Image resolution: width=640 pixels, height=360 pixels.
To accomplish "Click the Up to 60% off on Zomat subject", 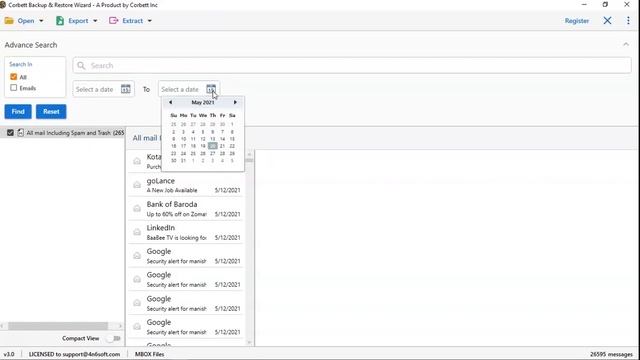I will (x=176, y=214).
